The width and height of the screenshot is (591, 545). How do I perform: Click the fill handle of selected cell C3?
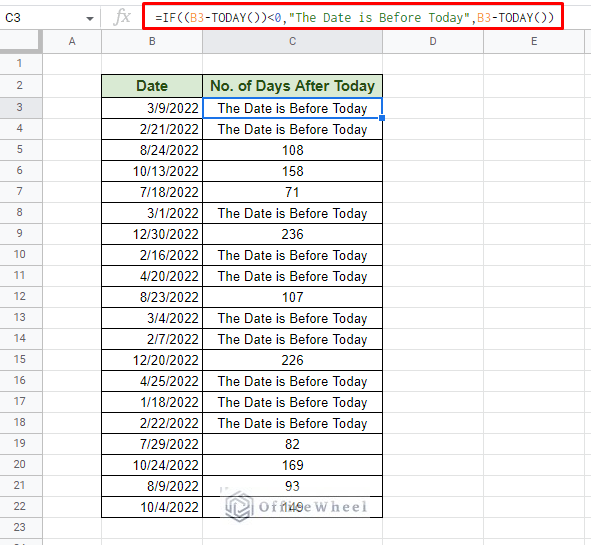382,118
